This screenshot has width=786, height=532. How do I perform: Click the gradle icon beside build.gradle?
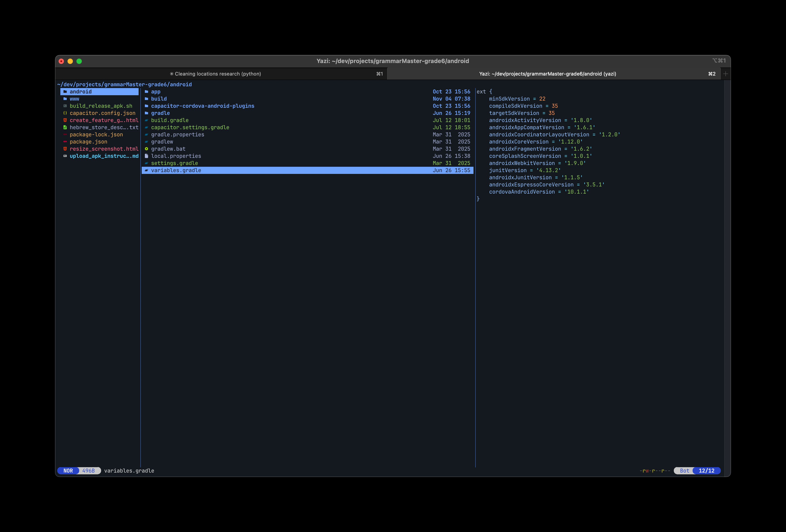[146, 120]
